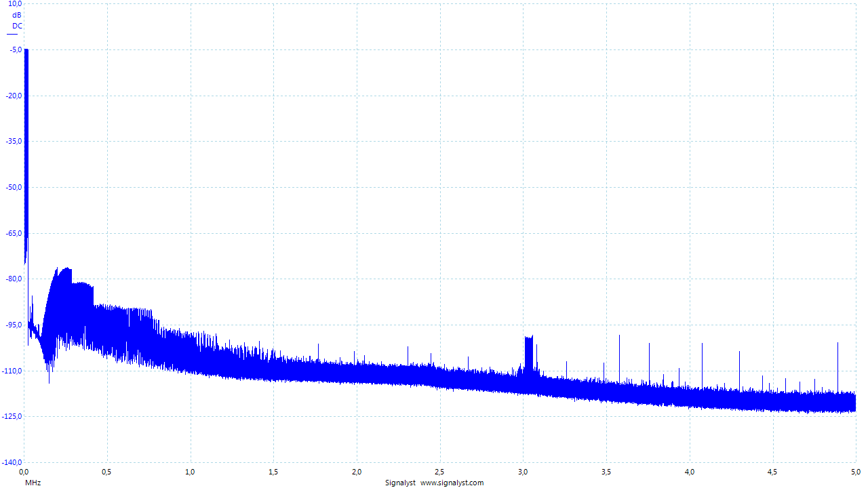Image resolution: width=868 pixels, height=488 pixels.
Task: Click the 1,5 frequency axis label
Action: (273, 471)
